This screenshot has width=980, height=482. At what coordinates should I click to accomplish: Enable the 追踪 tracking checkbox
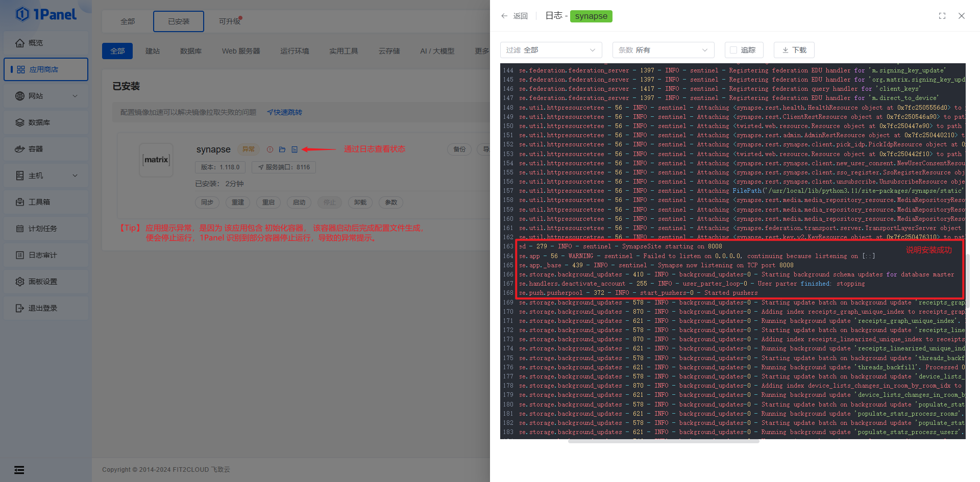point(733,50)
